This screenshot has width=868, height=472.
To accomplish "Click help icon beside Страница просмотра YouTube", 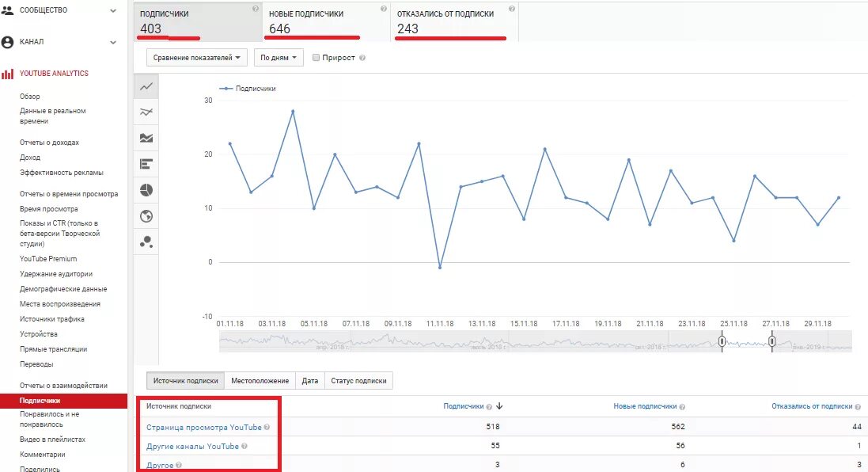I will 267,427.
